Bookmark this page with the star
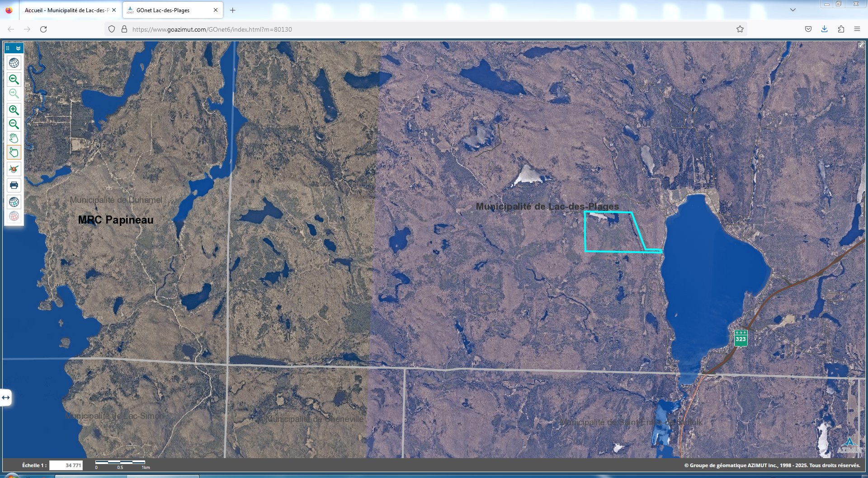The height and width of the screenshot is (478, 868). 740,29
